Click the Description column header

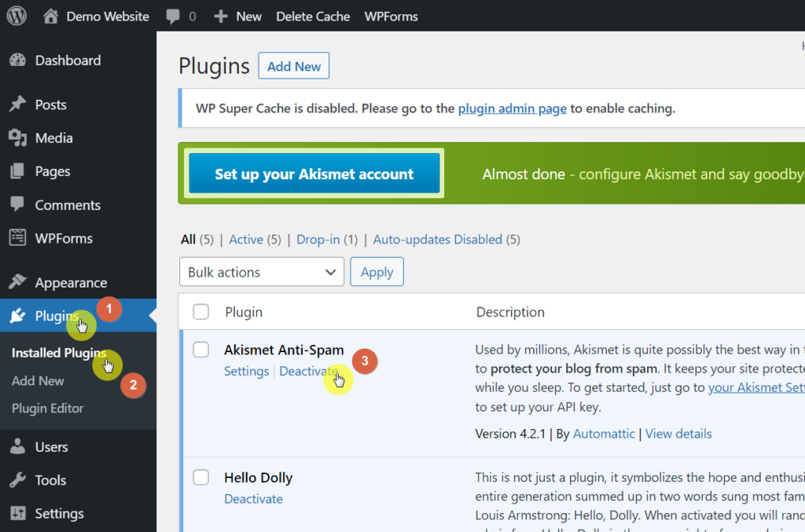pyautogui.click(x=510, y=312)
